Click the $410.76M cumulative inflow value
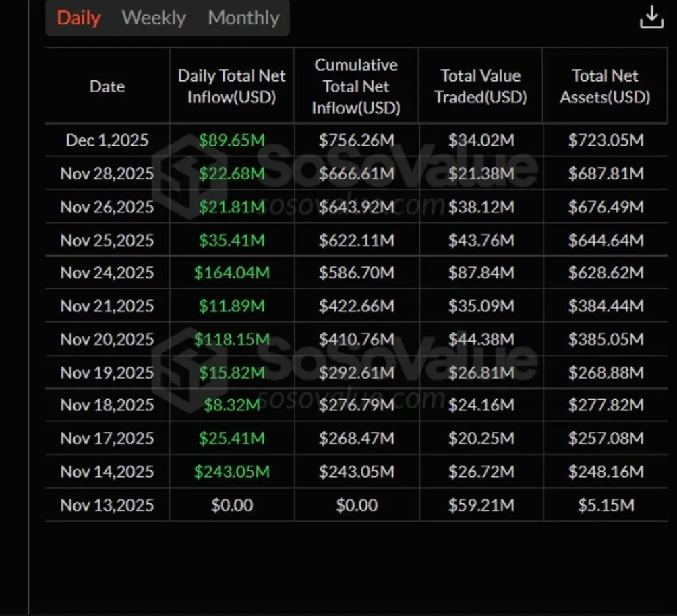Image resolution: width=677 pixels, height=616 pixels. [x=357, y=339]
